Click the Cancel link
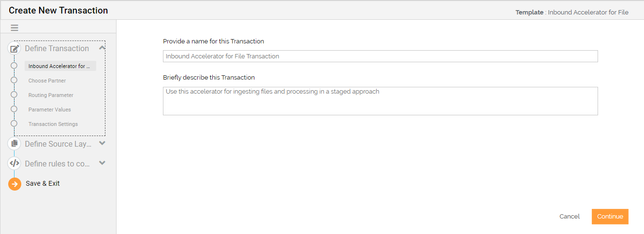This screenshot has height=234, width=644. point(570,217)
